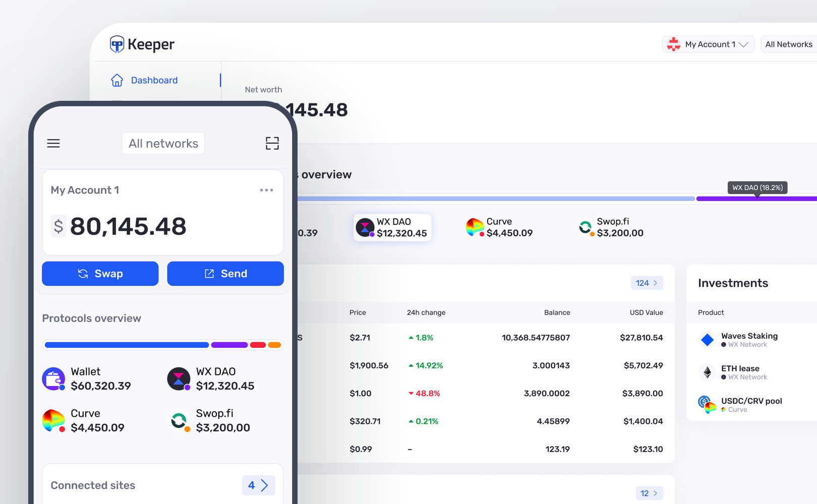817x504 pixels.
Task: Click the Keeper shield logo
Action: [x=117, y=44]
